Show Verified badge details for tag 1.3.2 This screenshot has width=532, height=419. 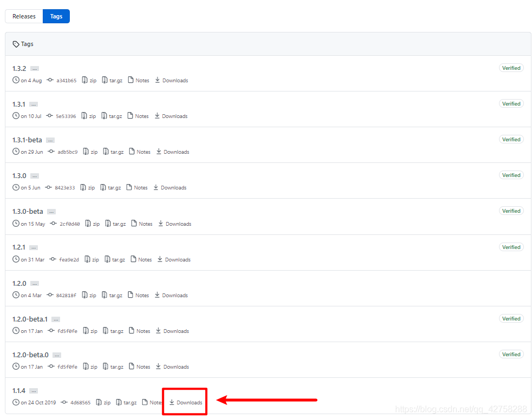tap(511, 68)
